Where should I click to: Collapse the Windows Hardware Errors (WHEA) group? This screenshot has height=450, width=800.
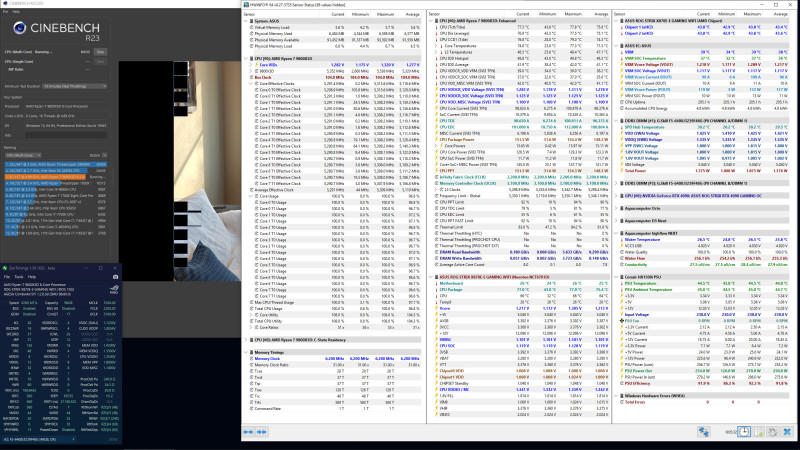point(616,396)
